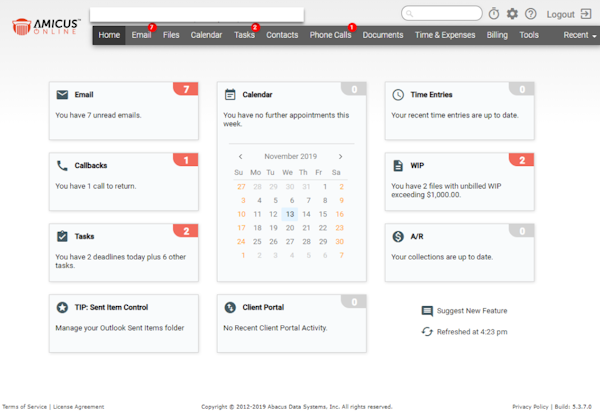Click 'You have no further appointments this week.' text
Viewport: 600px width, 413px height.
tap(286, 119)
